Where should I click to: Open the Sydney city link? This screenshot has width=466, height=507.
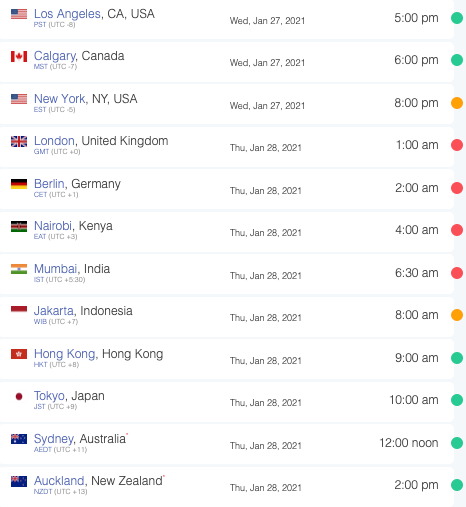54,439
